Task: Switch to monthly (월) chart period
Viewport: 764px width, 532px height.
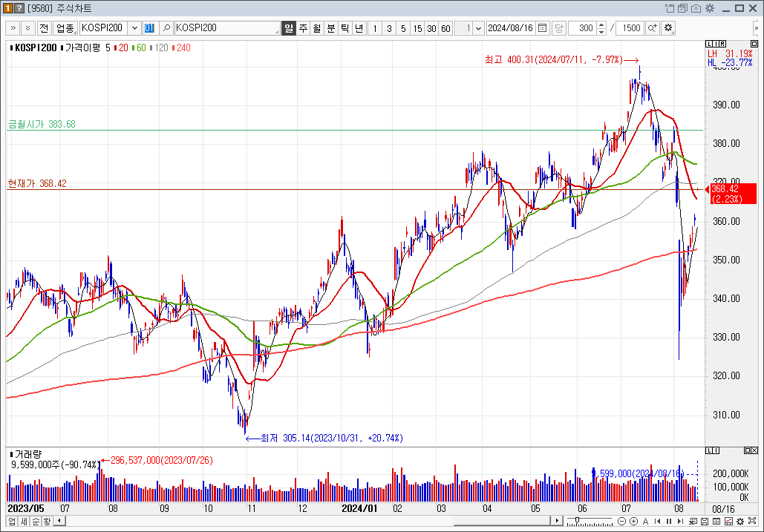Action: [317, 28]
